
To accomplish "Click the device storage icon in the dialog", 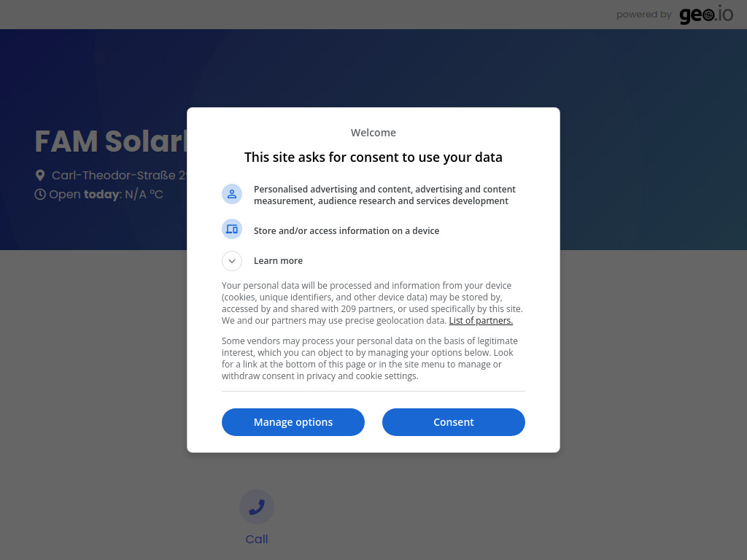I will click(232, 228).
